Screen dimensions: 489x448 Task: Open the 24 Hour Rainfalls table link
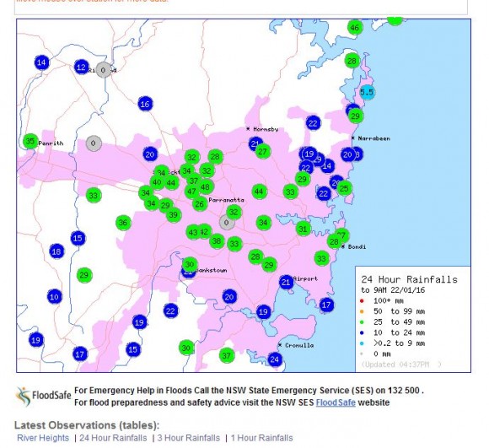113,438
